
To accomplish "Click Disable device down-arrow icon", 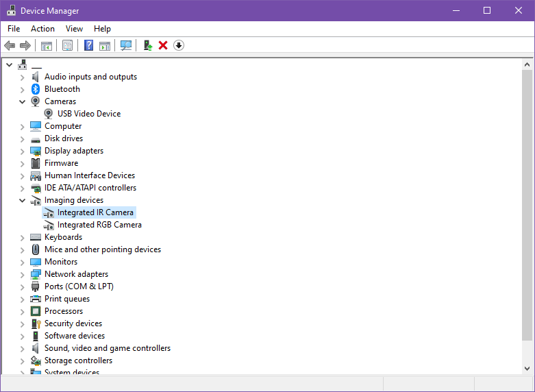I will tap(179, 45).
